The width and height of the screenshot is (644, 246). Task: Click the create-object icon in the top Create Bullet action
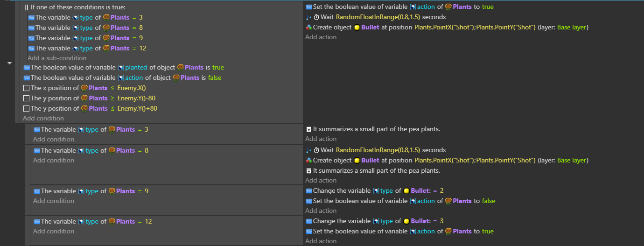click(x=308, y=28)
